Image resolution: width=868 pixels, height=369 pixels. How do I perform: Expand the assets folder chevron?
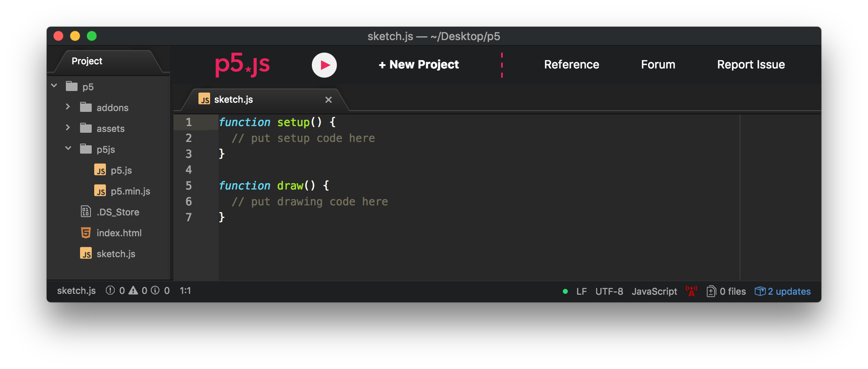[68, 128]
